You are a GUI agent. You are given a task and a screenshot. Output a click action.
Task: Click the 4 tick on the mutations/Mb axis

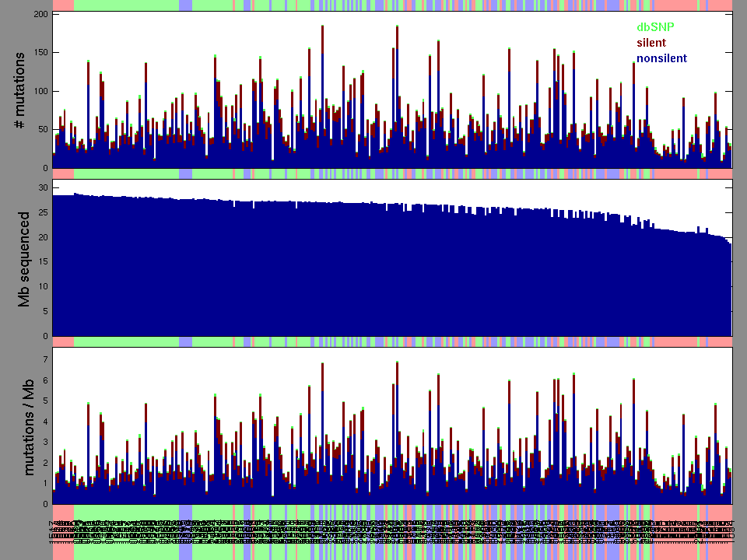click(45, 422)
